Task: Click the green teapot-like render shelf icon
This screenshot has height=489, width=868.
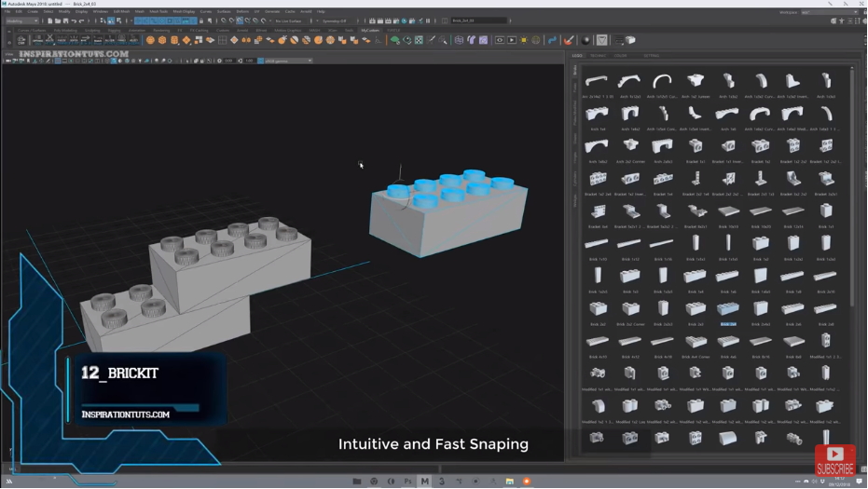Action: pyautogui.click(x=394, y=40)
